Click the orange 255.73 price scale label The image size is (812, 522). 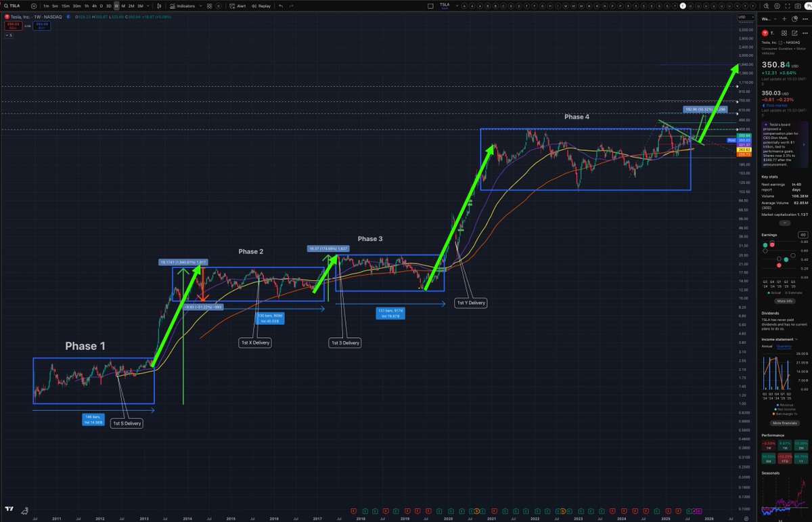(x=744, y=154)
